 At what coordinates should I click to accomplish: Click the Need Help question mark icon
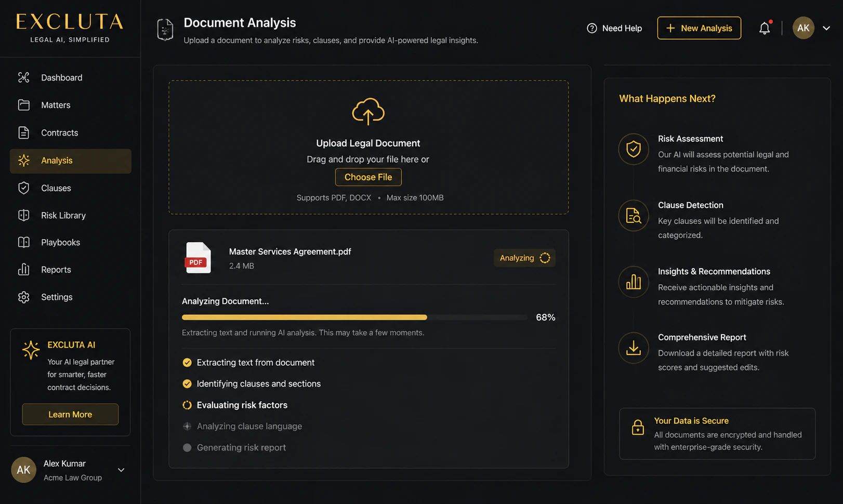591,28
